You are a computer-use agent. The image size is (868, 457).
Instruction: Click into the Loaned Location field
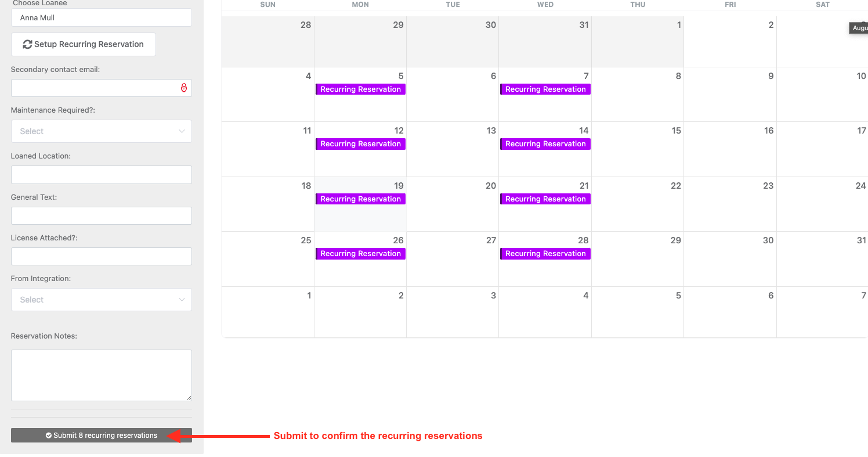click(x=102, y=175)
